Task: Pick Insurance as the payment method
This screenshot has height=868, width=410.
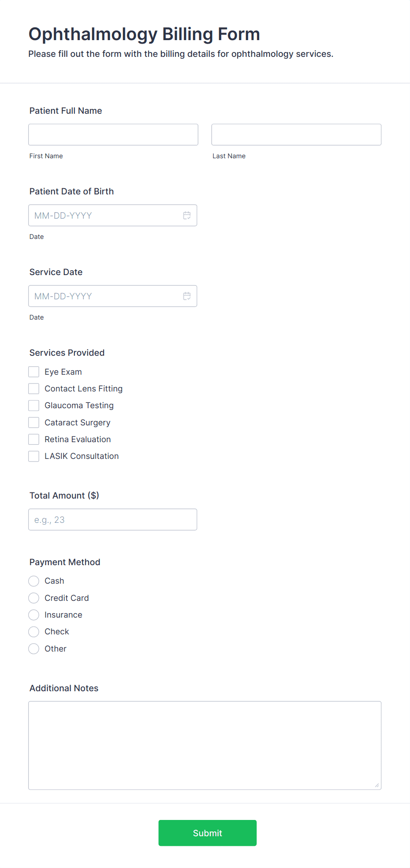Action: click(x=34, y=615)
